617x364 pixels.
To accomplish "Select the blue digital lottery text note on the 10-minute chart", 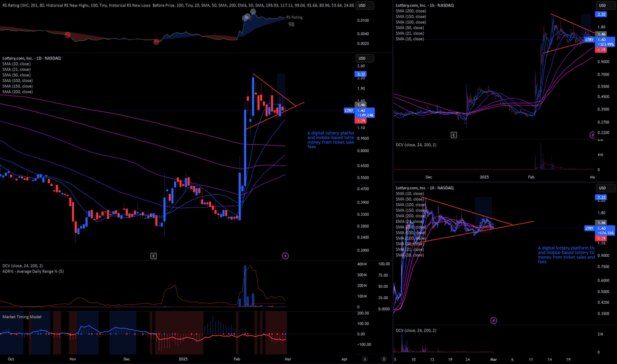I will click(567, 255).
